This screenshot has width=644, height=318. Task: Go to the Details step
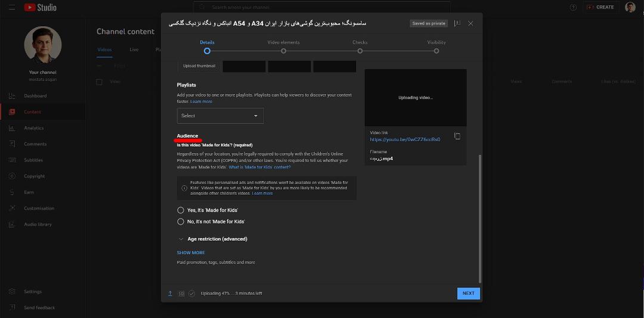(207, 47)
